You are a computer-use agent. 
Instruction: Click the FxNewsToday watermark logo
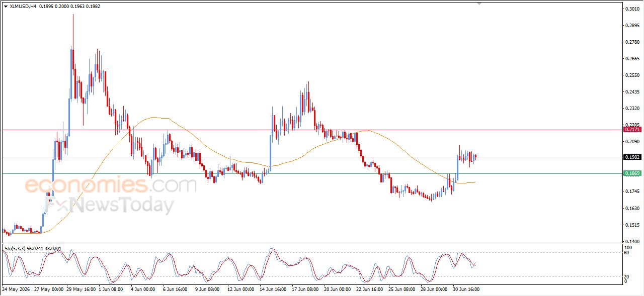(109, 205)
